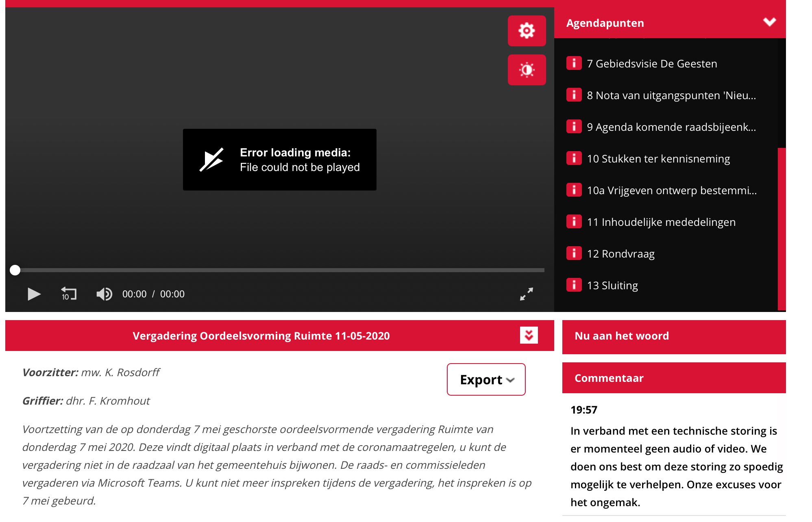The height and width of the screenshot is (522, 812).
Task: Toggle the brightness contrast icon
Action: tap(527, 70)
